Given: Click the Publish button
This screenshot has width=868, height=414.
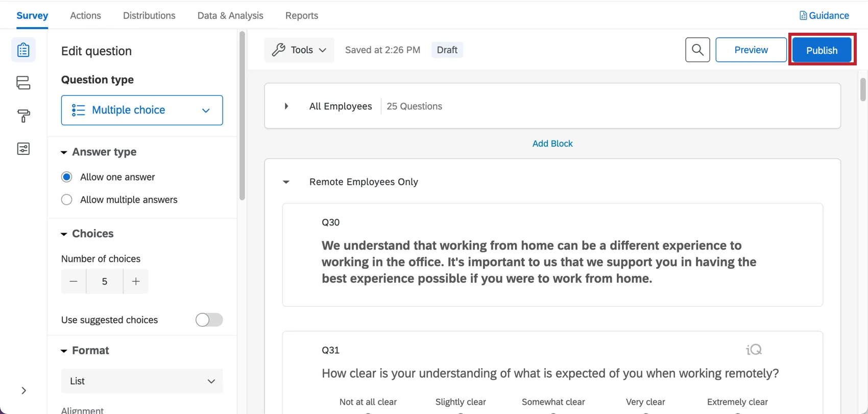Looking at the screenshot, I should (822, 50).
